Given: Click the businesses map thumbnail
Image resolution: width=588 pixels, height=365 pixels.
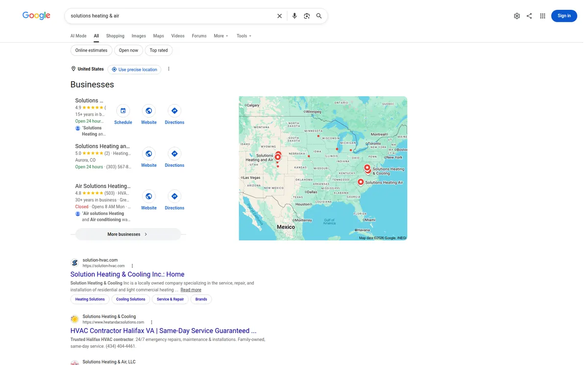Looking at the screenshot, I should (x=323, y=168).
